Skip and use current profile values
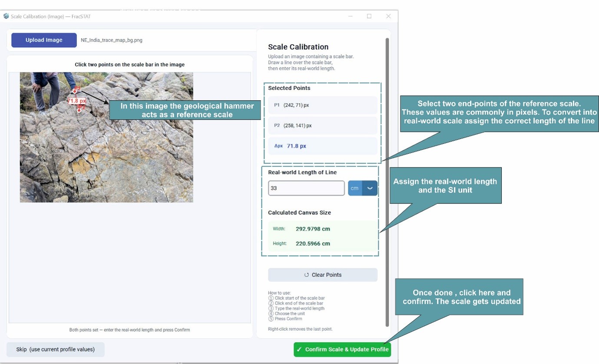Viewport: 599px width, 364px height. (x=56, y=349)
